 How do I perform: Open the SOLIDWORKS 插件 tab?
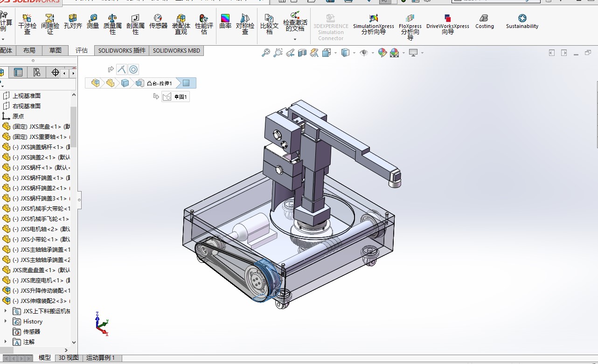point(122,50)
